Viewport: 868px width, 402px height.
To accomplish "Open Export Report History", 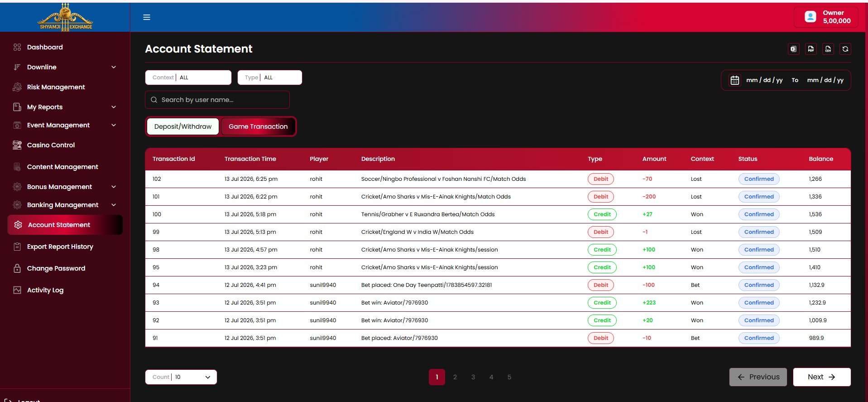I will coord(60,247).
